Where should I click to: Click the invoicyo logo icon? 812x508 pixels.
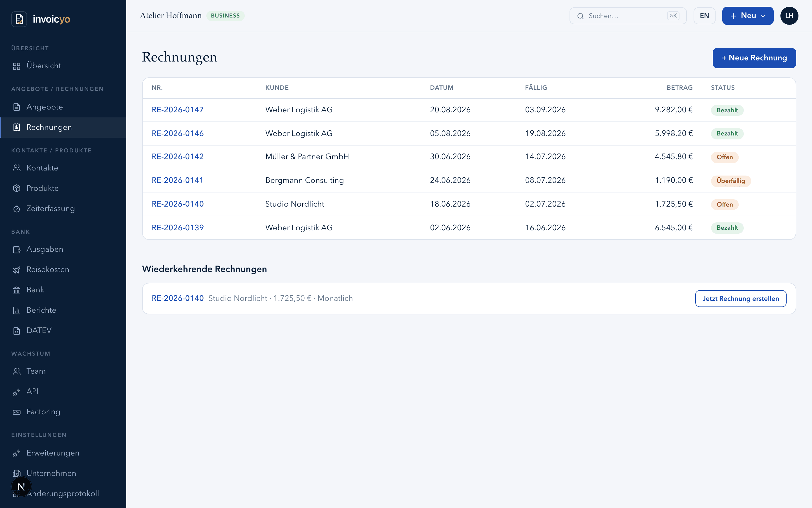19,19
